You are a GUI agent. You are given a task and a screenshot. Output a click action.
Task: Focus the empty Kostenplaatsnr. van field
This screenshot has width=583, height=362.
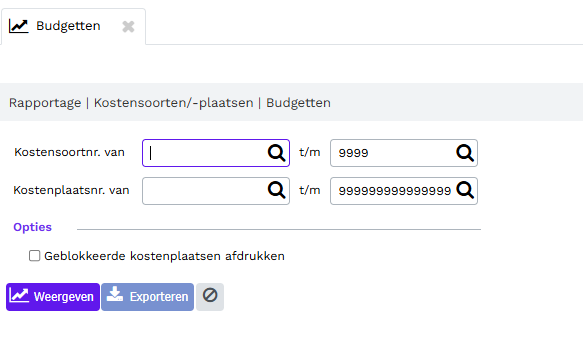pos(205,191)
